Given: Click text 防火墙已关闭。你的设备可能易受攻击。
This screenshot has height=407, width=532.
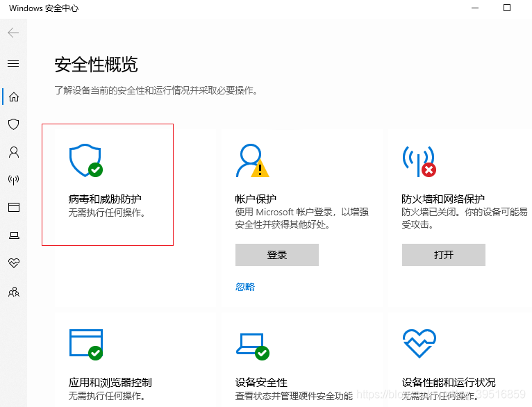Looking at the screenshot, I should click(x=465, y=218).
